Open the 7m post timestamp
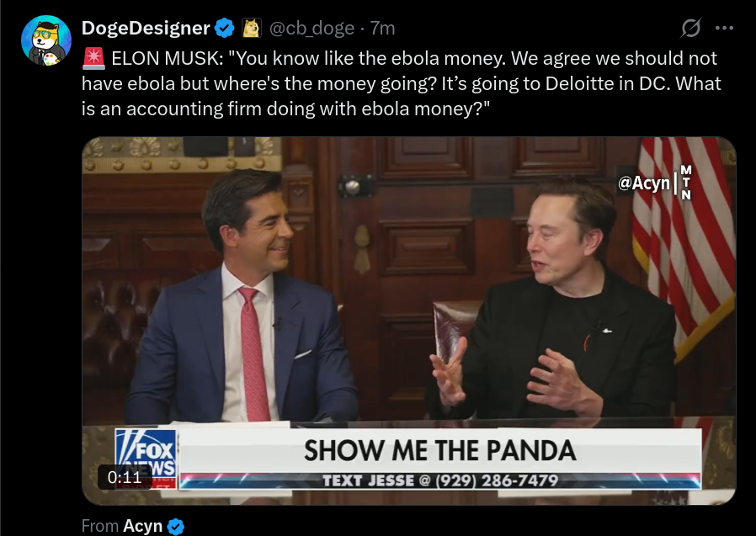This screenshot has height=536, width=756. click(383, 29)
